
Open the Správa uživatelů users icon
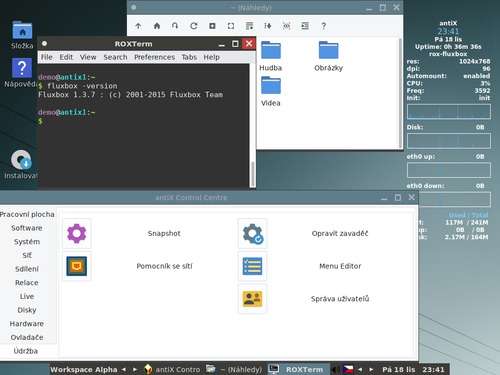[x=252, y=299]
